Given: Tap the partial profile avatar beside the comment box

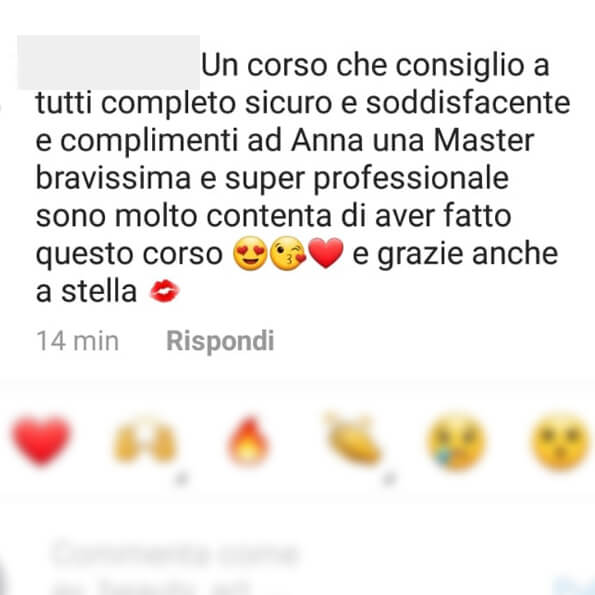Looking at the screenshot, I should [4, 577].
